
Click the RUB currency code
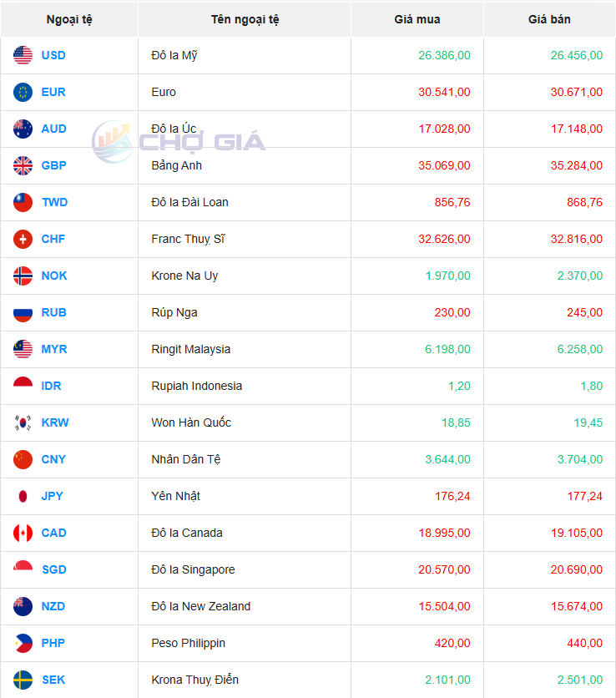53,313
